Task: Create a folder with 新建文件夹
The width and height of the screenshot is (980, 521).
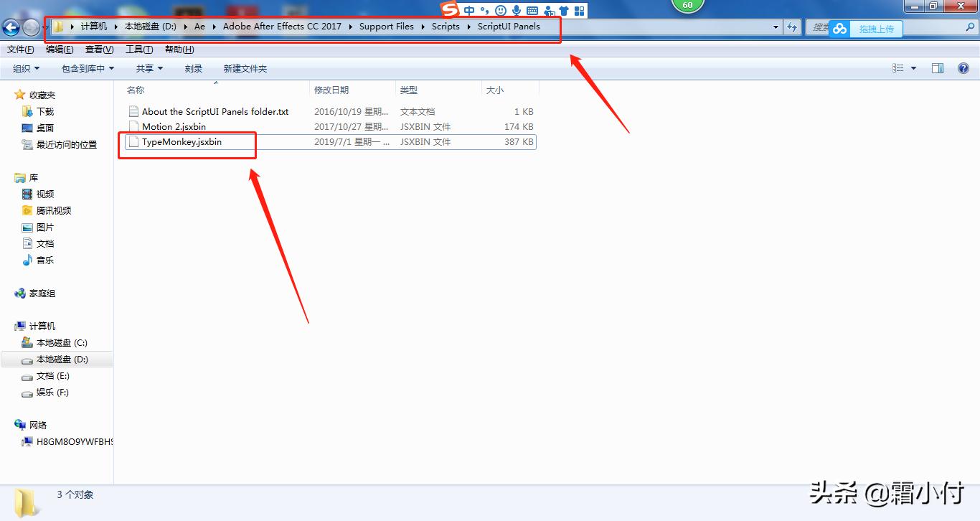Action: coord(245,69)
